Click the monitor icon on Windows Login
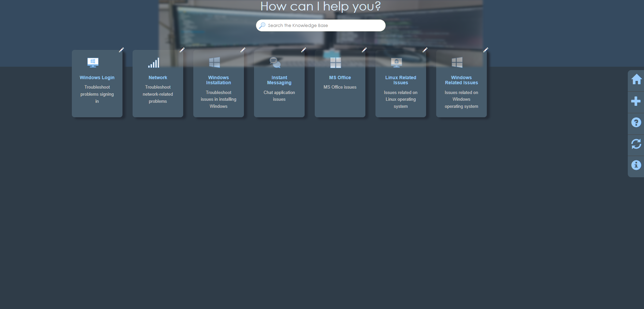 click(93, 63)
